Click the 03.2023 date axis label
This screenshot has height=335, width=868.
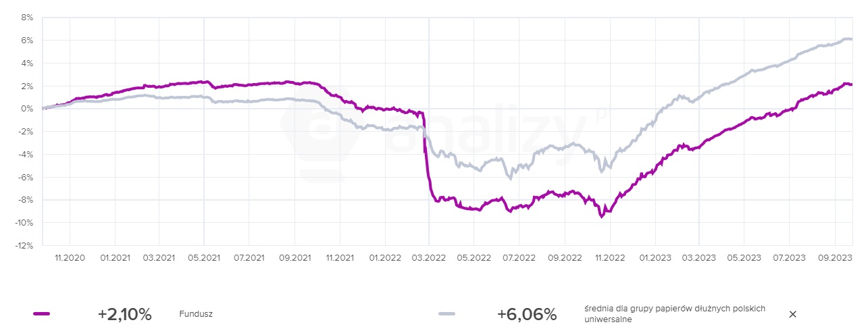tap(698, 258)
